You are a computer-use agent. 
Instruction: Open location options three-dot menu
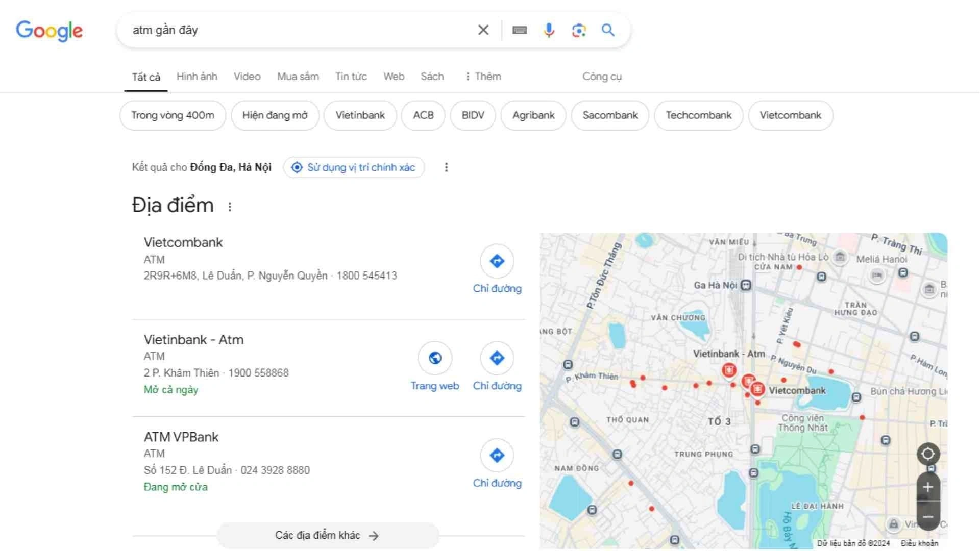coord(446,167)
